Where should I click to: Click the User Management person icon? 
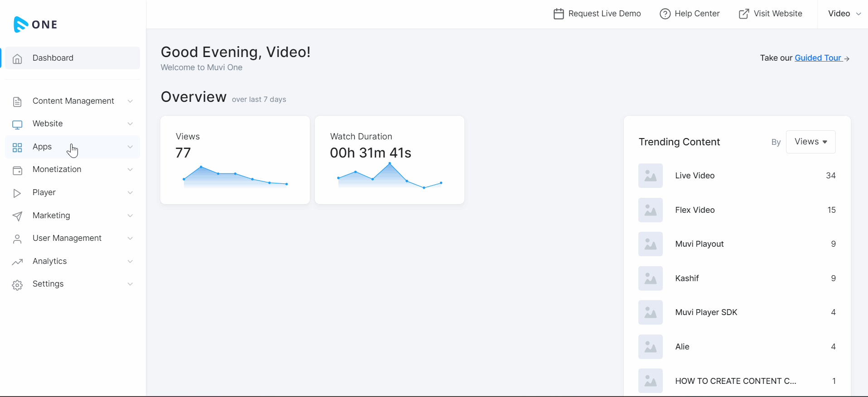tap(17, 239)
